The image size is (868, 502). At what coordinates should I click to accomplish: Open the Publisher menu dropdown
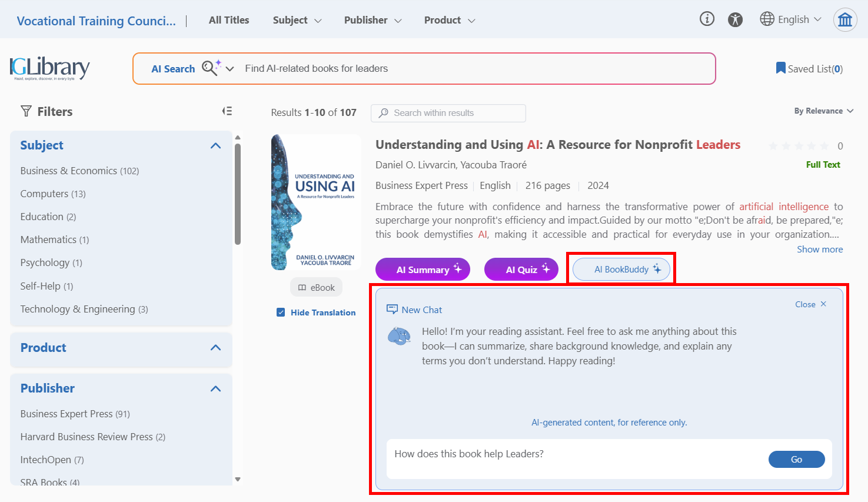tap(373, 20)
